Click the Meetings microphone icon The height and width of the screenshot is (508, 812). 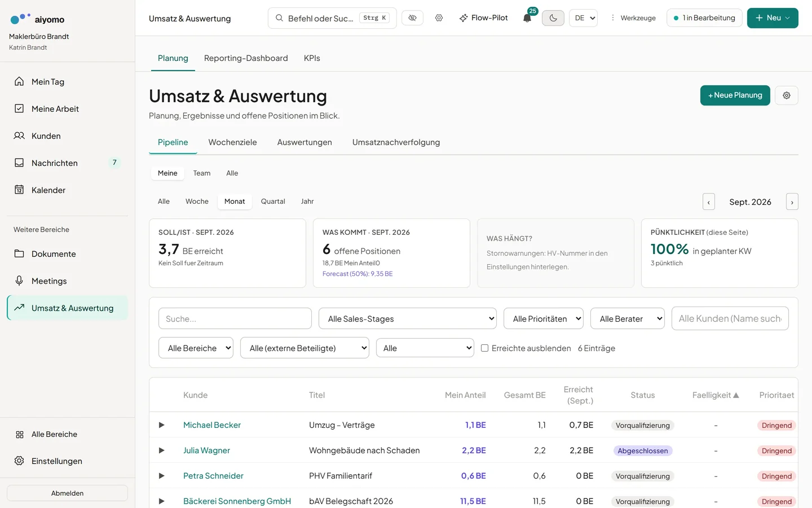coord(19,281)
